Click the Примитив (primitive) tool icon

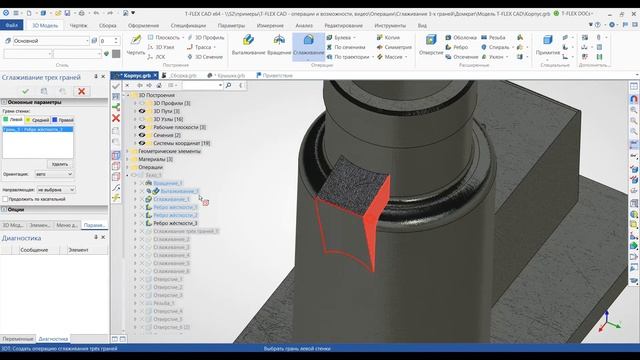click(x=547, y=40)
